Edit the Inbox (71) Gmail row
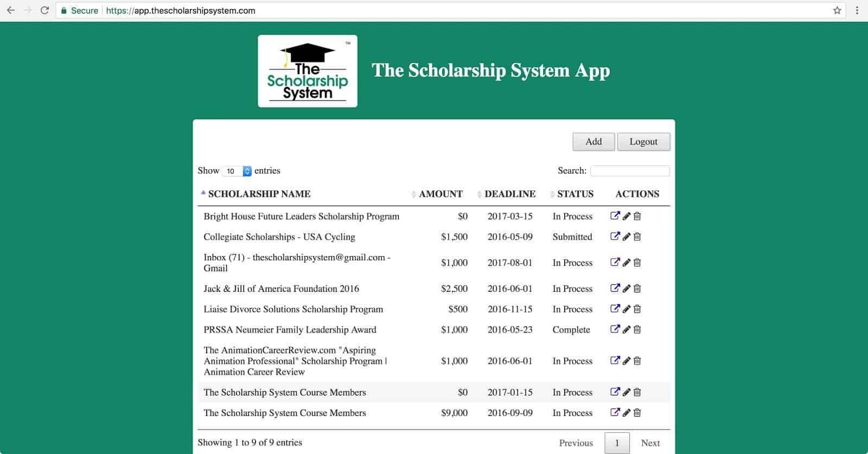Image resolution: width=868 pixels, height=454 pixels. [x=626, y=263]
